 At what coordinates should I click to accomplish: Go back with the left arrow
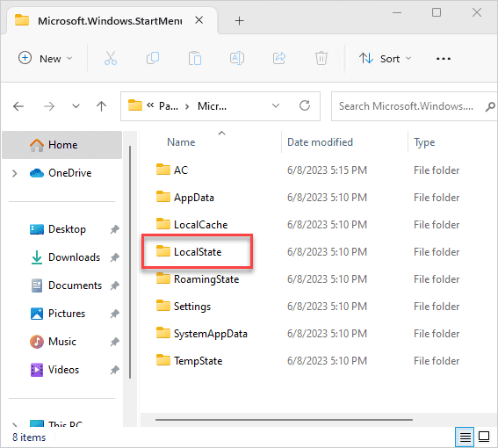18,106
